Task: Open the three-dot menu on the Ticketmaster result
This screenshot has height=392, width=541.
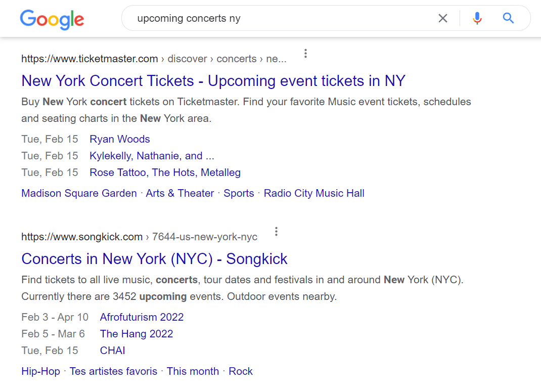Action: [305, 53]
